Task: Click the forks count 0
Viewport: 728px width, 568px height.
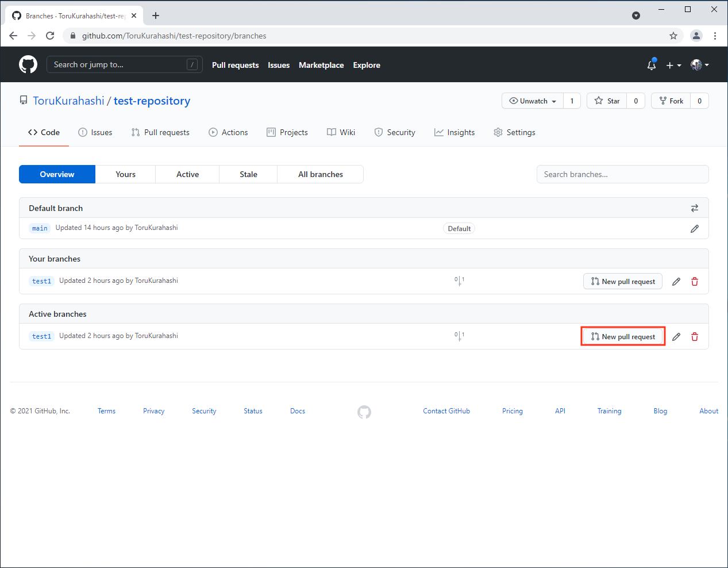Action: (x=699, y=101)
